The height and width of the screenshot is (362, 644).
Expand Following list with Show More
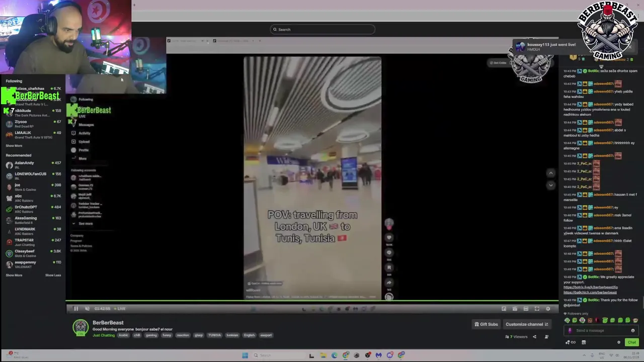pyautogui.click(x=14, y=146)
